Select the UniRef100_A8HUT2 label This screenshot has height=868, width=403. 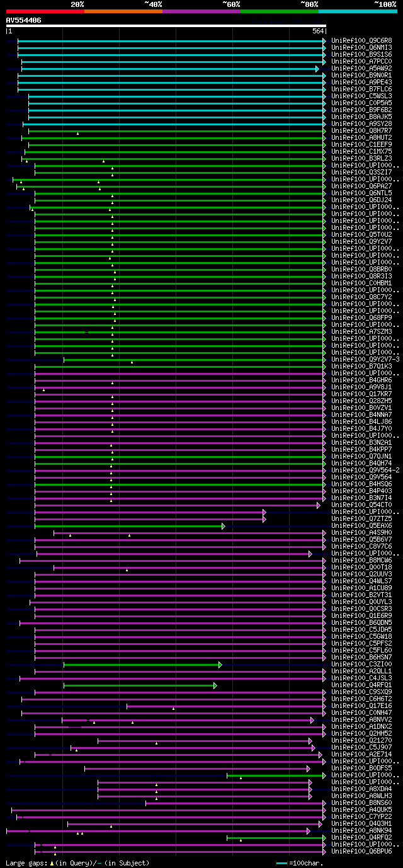coord(361,137)
